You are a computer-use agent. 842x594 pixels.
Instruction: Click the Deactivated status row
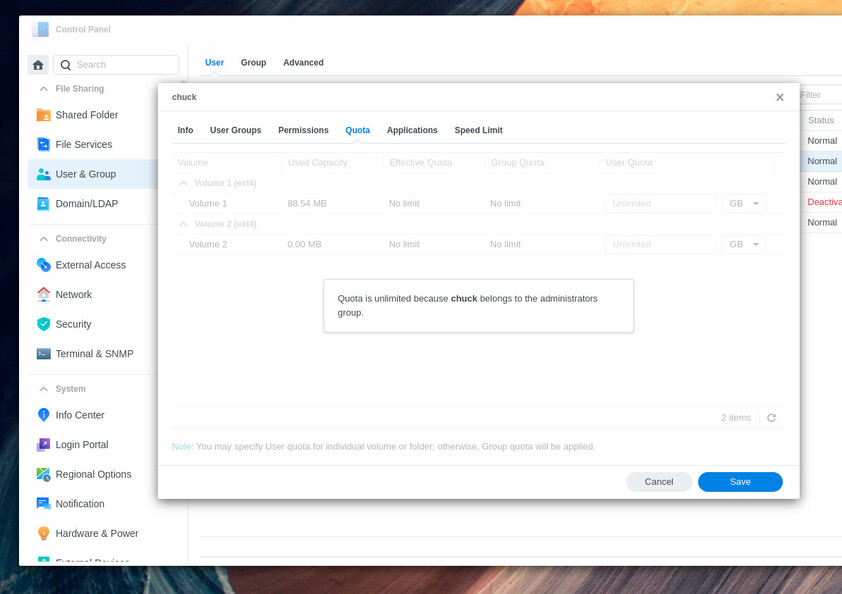[824, 202]
